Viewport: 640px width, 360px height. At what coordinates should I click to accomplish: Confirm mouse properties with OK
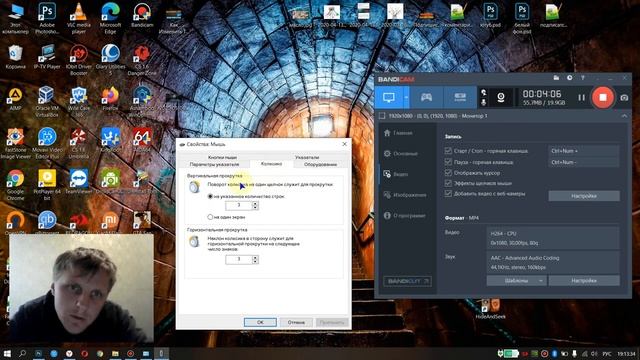[x=260, y=322]
